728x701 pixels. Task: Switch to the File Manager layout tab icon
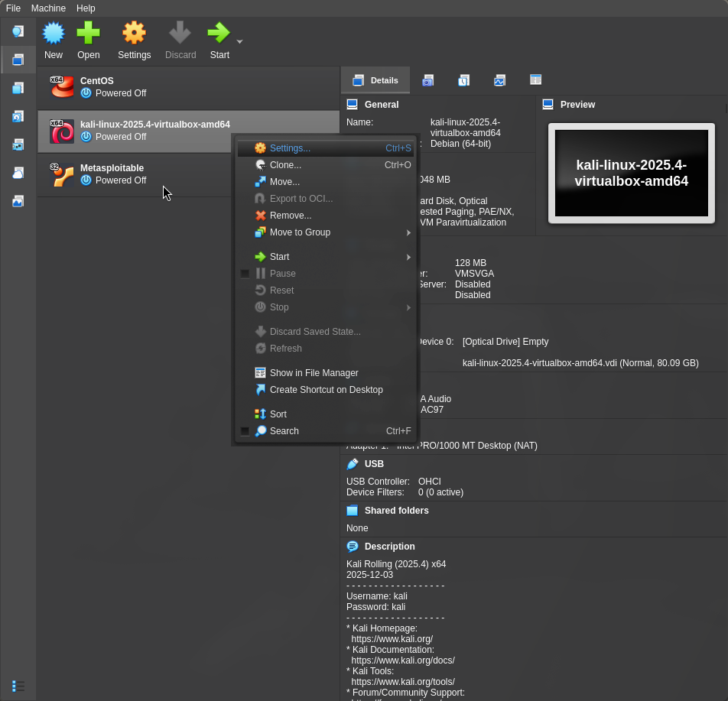pos(535,80)
